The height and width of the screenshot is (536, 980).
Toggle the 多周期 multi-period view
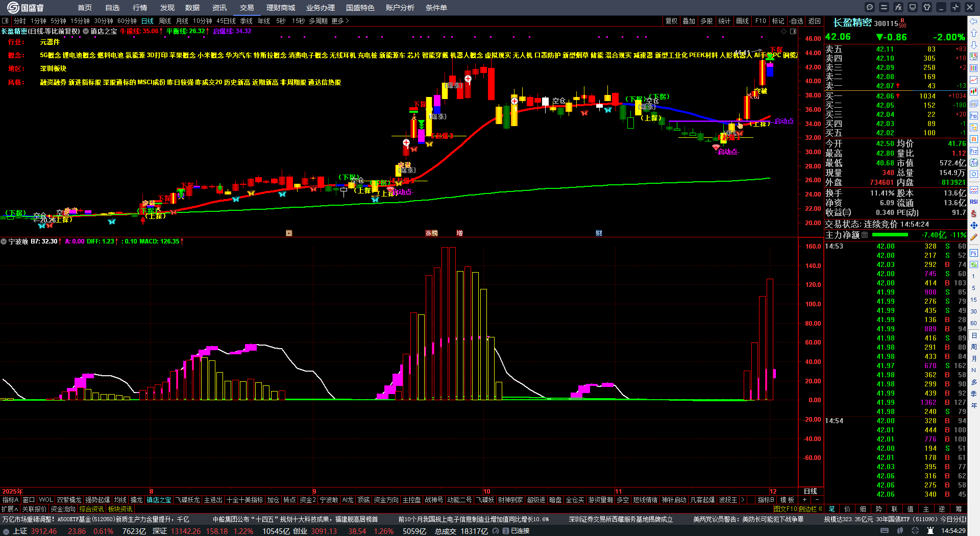pos(318,21)
